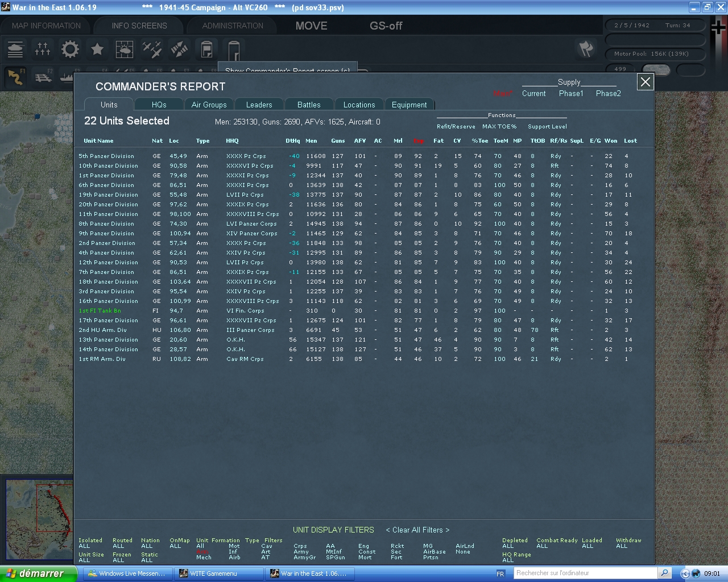Open the victory screen star icon

(x=97, y=49)
